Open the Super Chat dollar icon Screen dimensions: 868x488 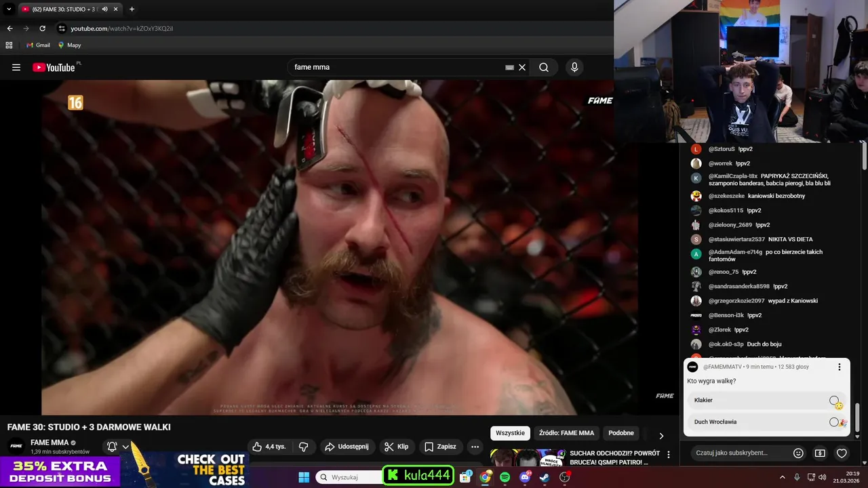(x=820, y=453)
